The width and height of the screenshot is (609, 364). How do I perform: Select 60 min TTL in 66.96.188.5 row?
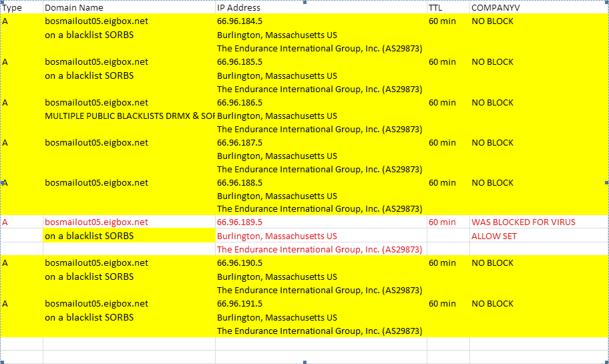pos(448,182)
